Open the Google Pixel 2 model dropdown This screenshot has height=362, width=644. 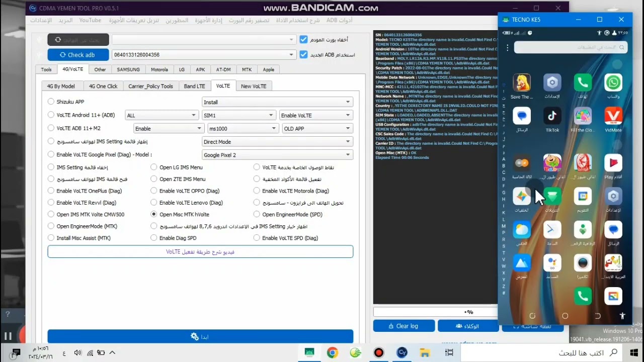[x=277, y=155]
